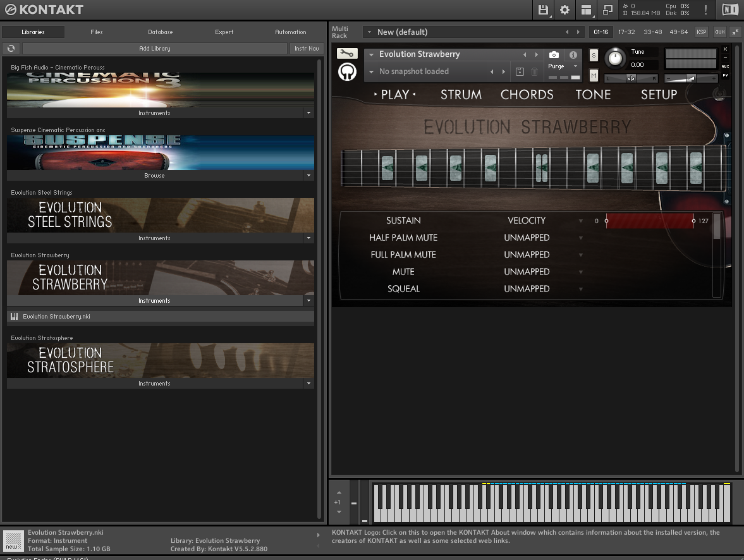Click the instrument volume slider
Screen dimensions: 744x560
[x=691, y=78]
